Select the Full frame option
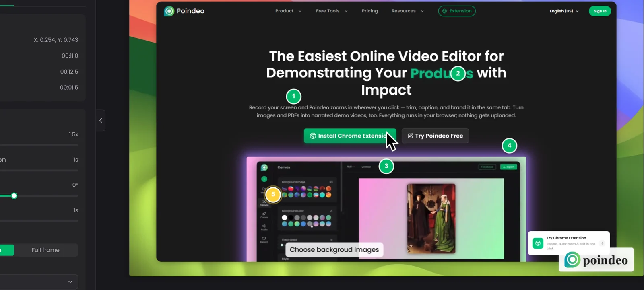This screenshot has height=290, width=644. [x=45, y=250]
